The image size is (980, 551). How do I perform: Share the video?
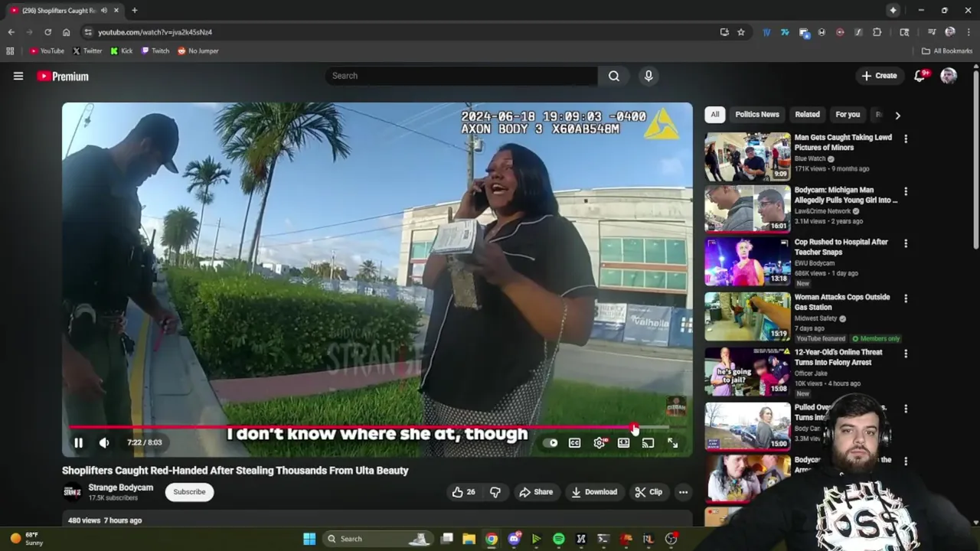[x=536, y=492]
